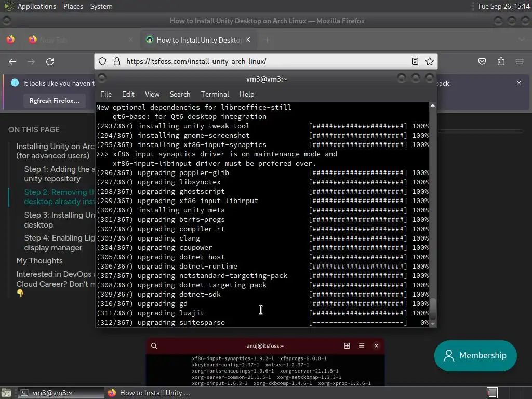Click hamburger menu in article terminal image
Image resolution: width=532 pixels, height=399 pixels.
tap(362, 345)
